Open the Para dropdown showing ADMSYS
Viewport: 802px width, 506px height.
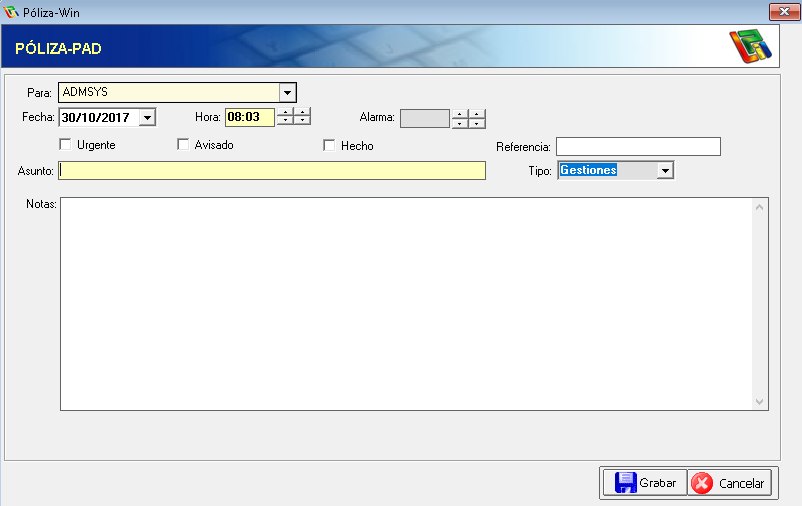tap(287, 93)
